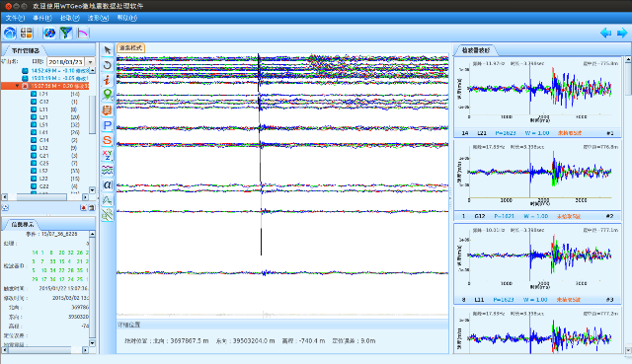This screenshot has width=632, height=364.
Task: Select the arrow pointer tool
Action: pos(108,50)
